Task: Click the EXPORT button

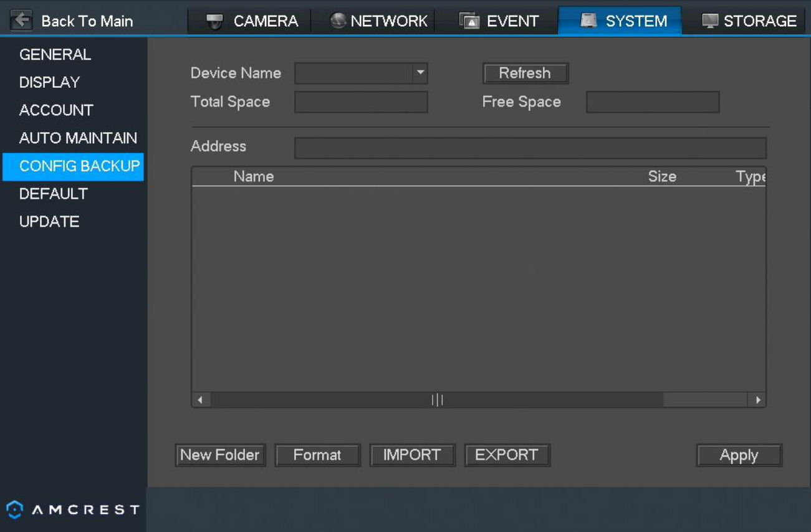Action: click(x=507, y=455)
